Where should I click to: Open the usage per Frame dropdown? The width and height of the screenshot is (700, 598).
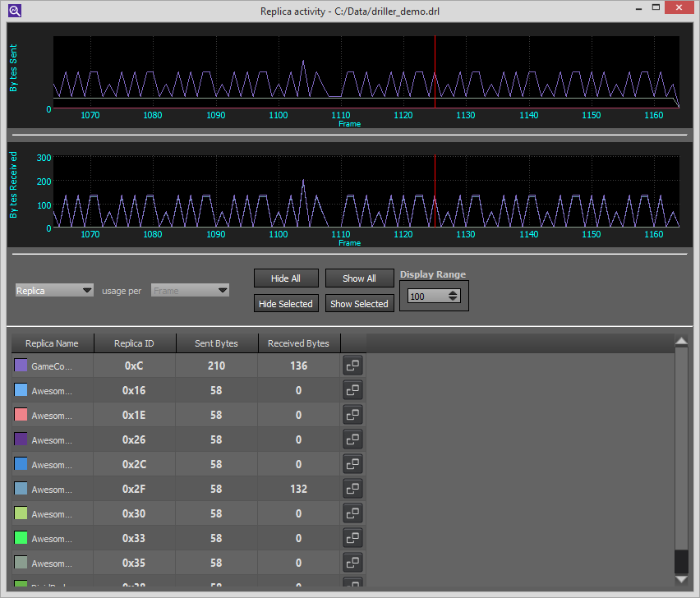point(190,291)
